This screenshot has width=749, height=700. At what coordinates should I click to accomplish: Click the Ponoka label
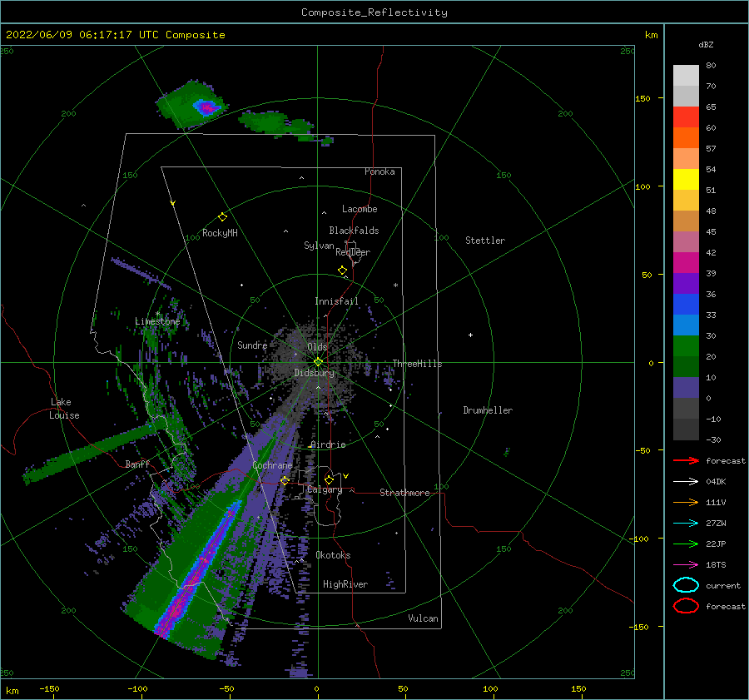click(379, 171)
